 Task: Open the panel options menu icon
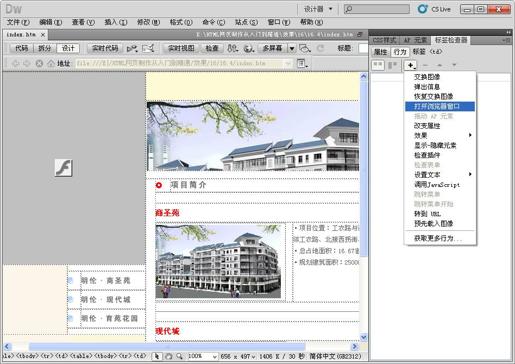point(506,40)
